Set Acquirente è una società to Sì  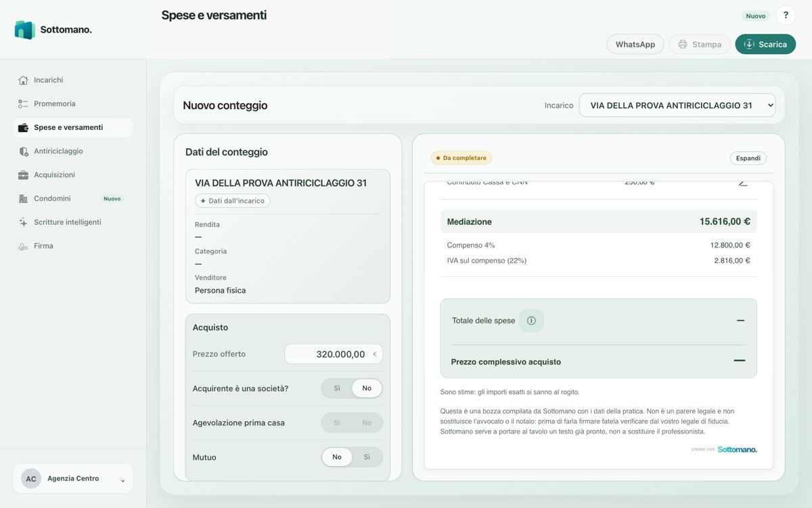pos(337,388)
